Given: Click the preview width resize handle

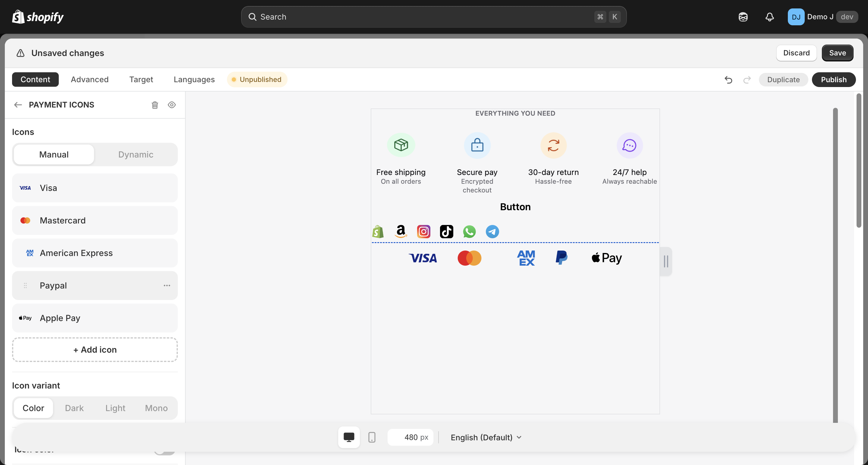Looking at the screenshot, I should tap(666, 262).
